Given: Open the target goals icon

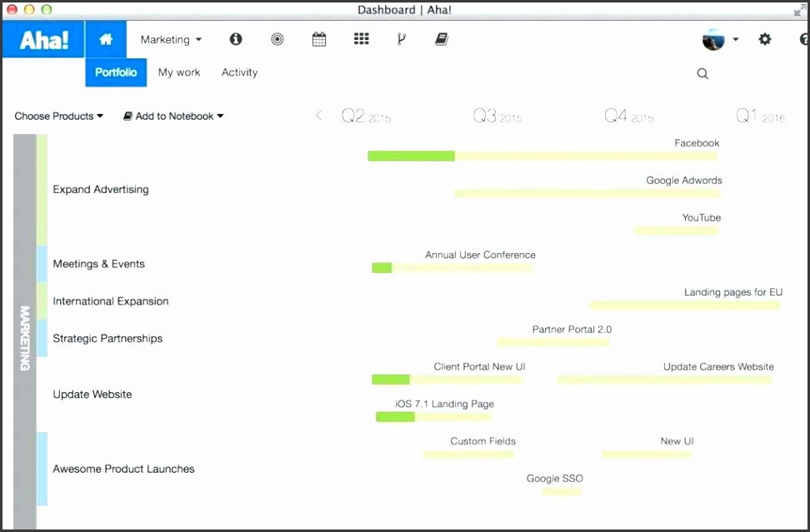Looking at the screenshot, I should (277, 39).
